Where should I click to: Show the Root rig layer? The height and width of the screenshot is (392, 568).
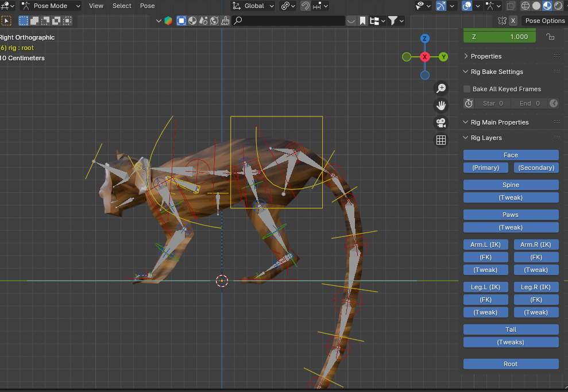[x=511, y=364]
